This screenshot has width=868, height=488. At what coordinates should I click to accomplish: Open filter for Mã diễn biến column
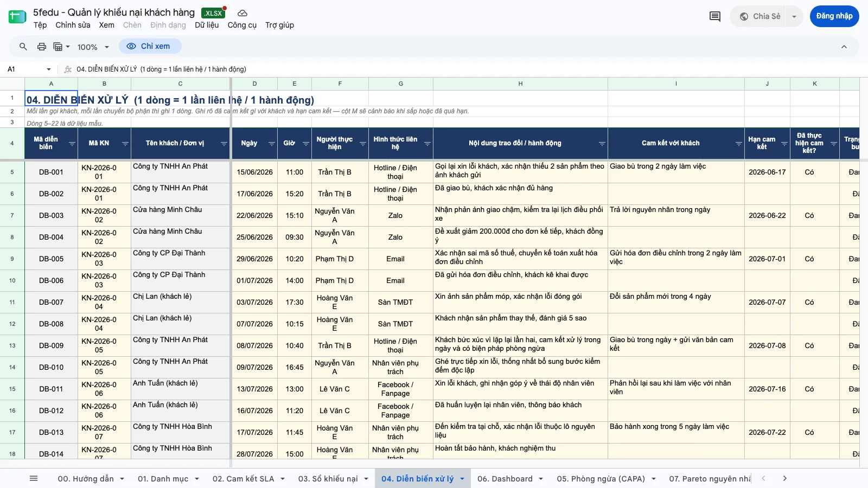72,144
